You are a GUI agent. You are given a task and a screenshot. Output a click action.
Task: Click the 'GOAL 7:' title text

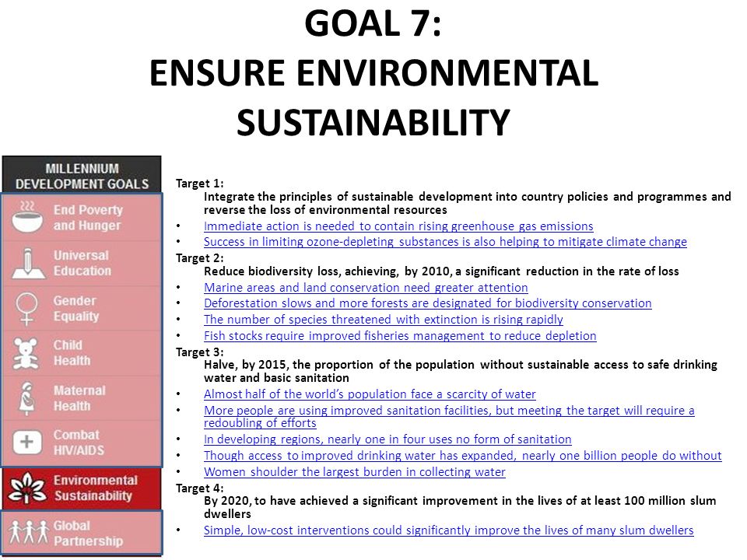373,24
